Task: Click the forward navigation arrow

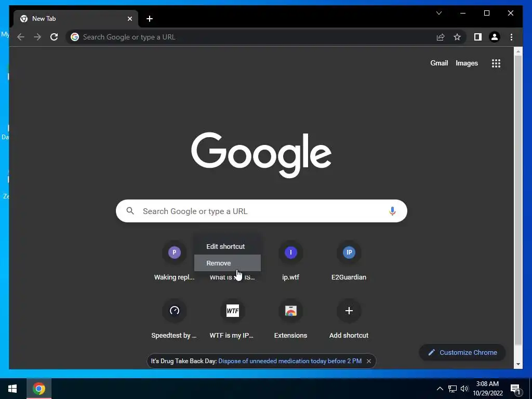Action: [x=37, y=37]
